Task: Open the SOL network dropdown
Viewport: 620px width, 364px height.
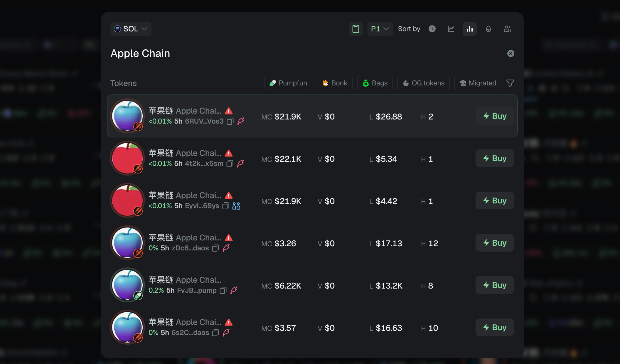Action: [x=131, y=28]
